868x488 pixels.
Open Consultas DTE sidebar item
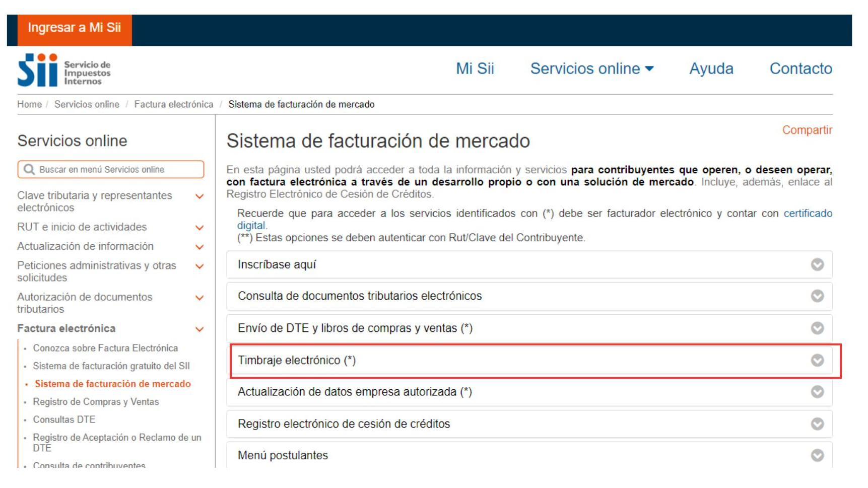point(64,420)
